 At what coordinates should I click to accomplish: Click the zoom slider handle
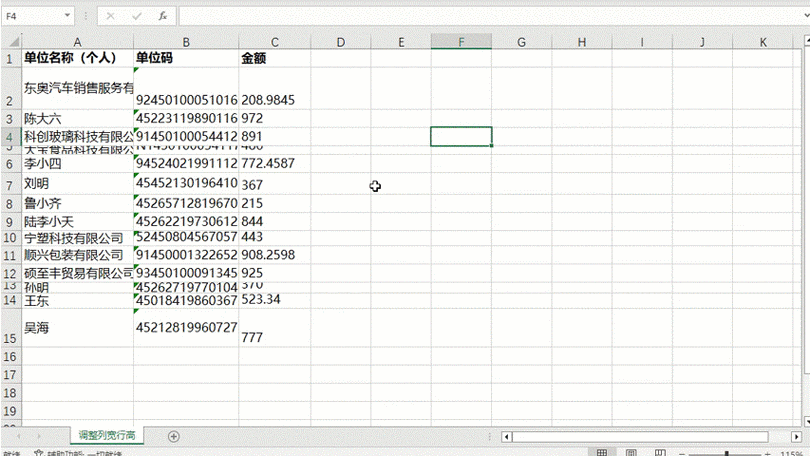click(x=727, y=453)
